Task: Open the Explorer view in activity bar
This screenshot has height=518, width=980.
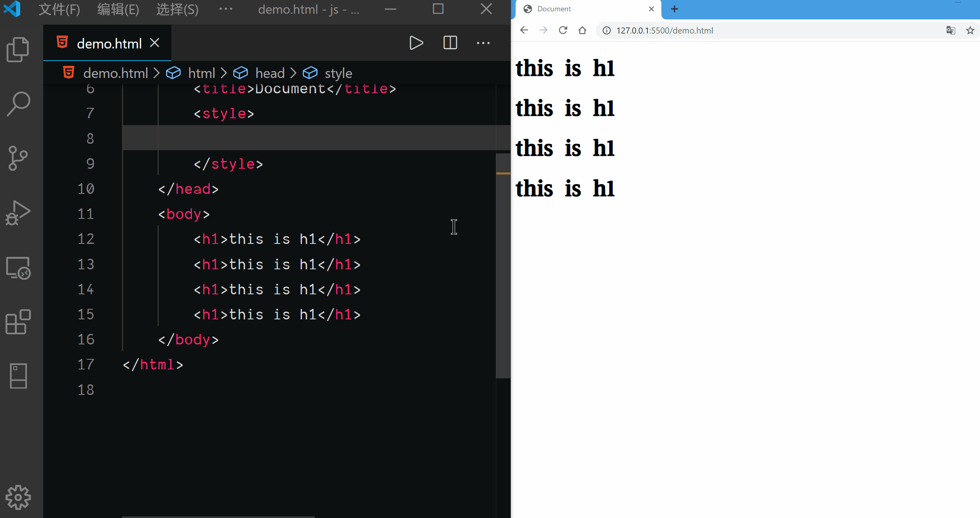Action: pos(18,49)
